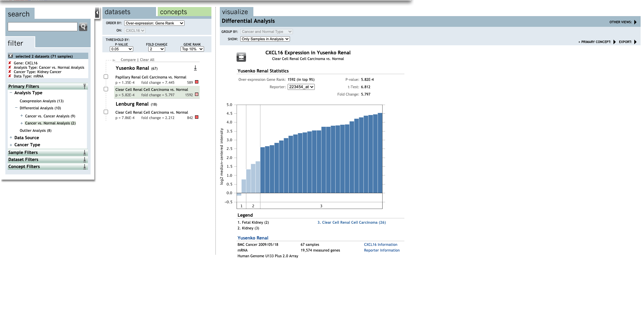Open Show Only Samples in Analysis dropdown
This screenshot has height=324, width=644.
coord(265,39)
